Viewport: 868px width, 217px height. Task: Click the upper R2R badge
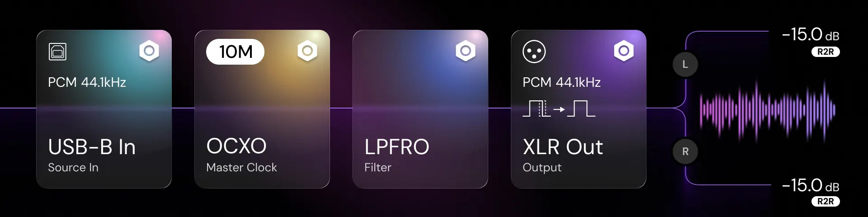(x=826, y=52)
